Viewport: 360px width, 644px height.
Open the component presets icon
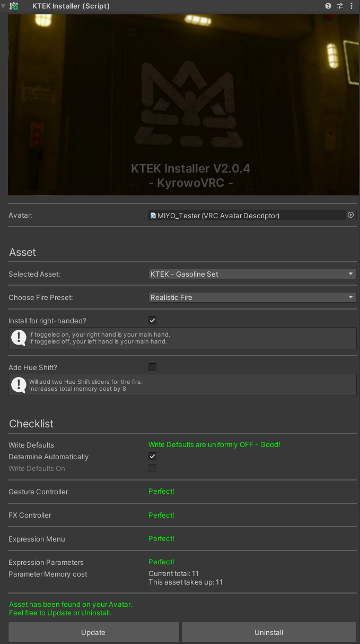point(340,6)
